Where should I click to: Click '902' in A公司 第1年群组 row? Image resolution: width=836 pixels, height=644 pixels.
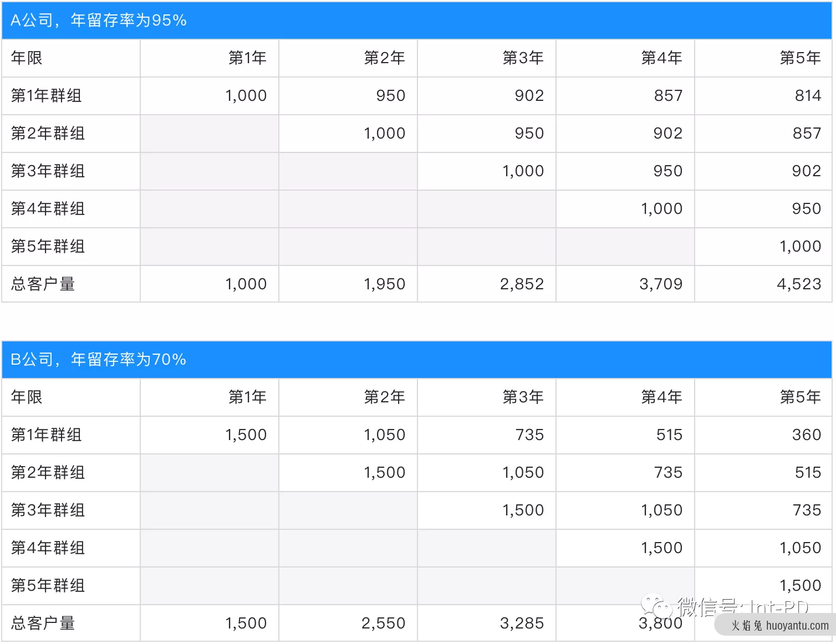[529, 96]
